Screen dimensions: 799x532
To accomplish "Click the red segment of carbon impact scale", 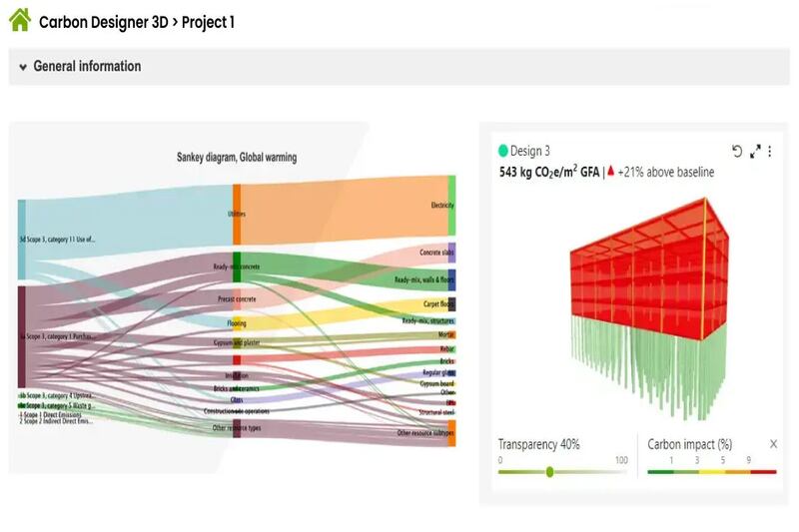I will point(760,471).
